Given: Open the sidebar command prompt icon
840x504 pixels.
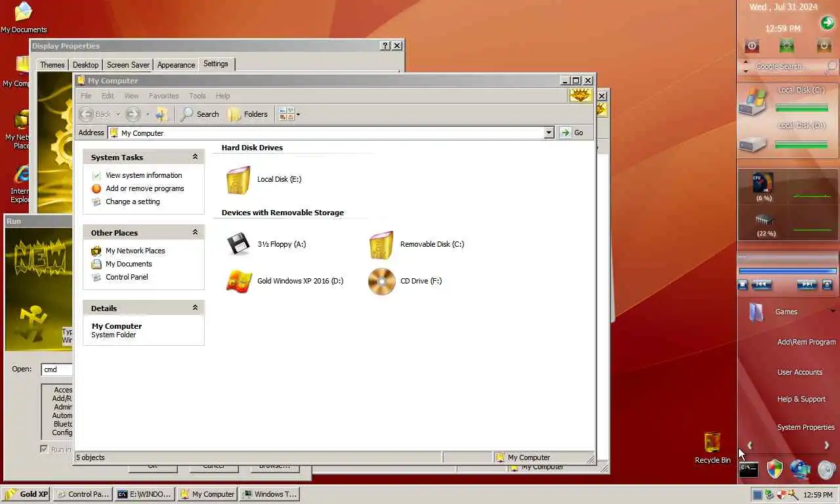Looking at the screenshot, I should pos(749,469).
